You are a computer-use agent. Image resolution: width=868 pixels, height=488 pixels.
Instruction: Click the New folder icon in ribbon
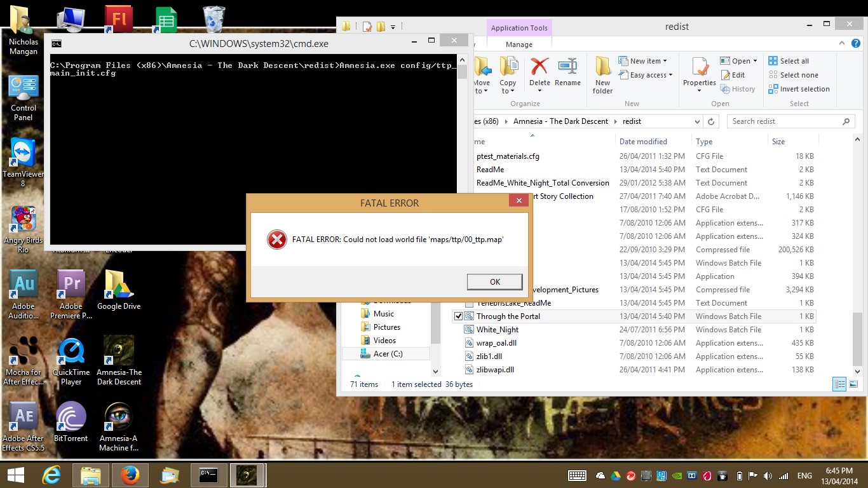602,66
